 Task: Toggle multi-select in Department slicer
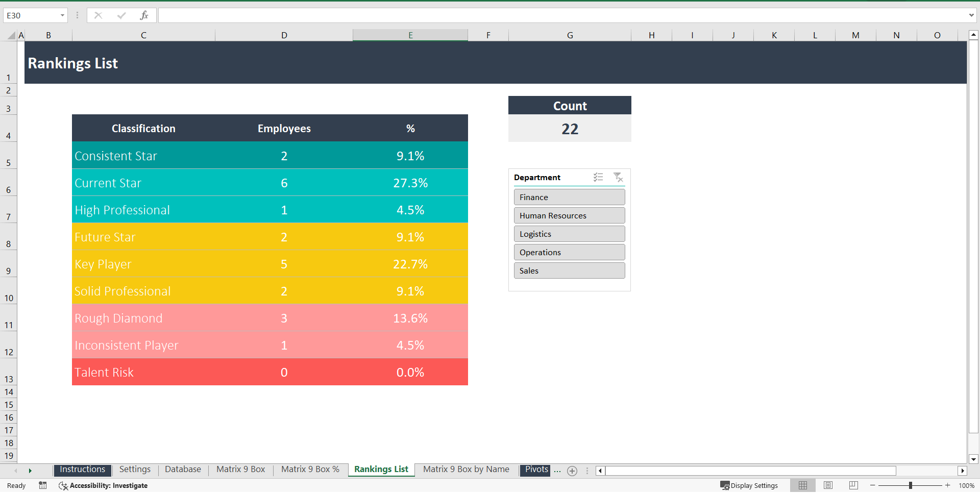tap(598, 177)
